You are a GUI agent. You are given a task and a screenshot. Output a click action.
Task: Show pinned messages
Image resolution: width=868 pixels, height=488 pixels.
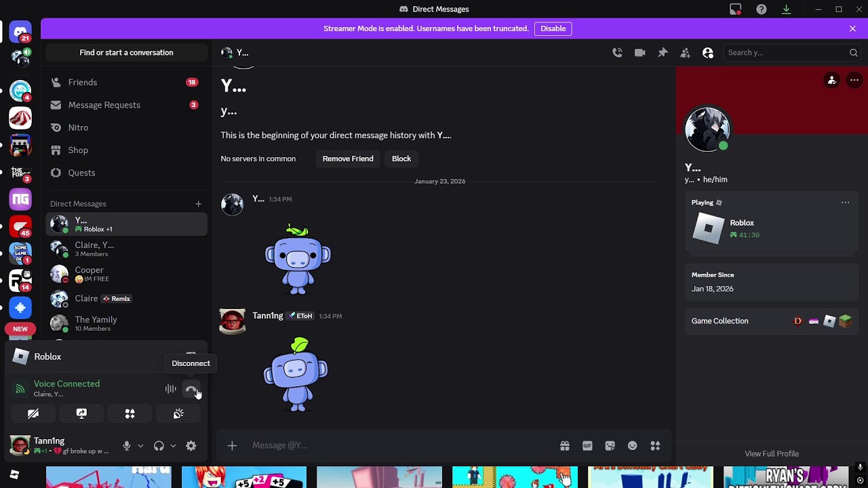(x=663, y=52)
